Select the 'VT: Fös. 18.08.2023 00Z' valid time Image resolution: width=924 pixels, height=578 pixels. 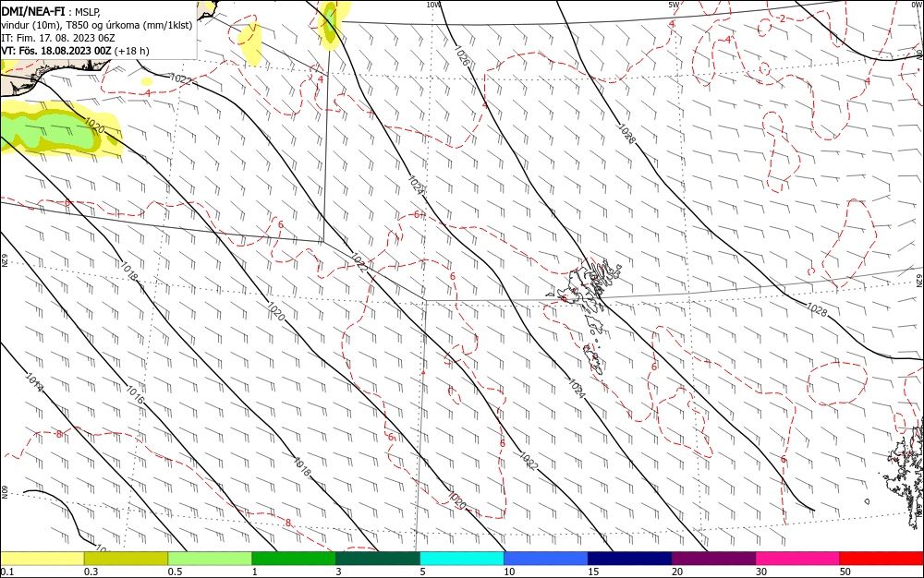(x=56, y=51)
